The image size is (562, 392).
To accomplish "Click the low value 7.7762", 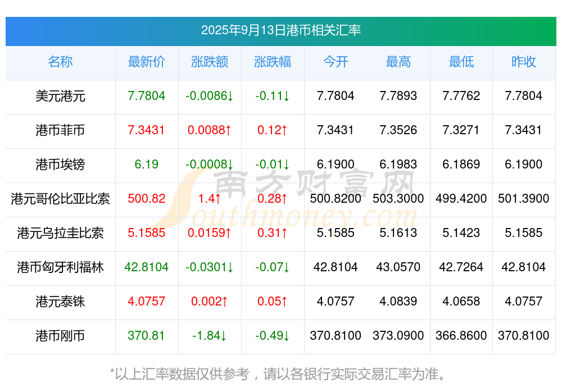I will (461, 95).
